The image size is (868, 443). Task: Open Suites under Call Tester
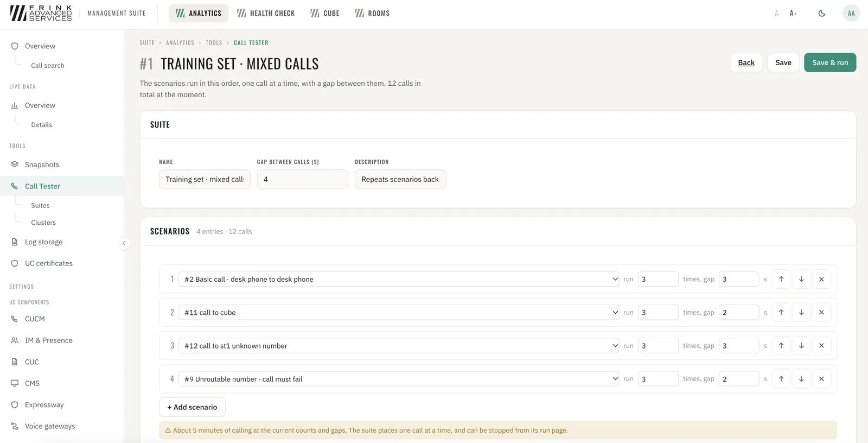40,206
